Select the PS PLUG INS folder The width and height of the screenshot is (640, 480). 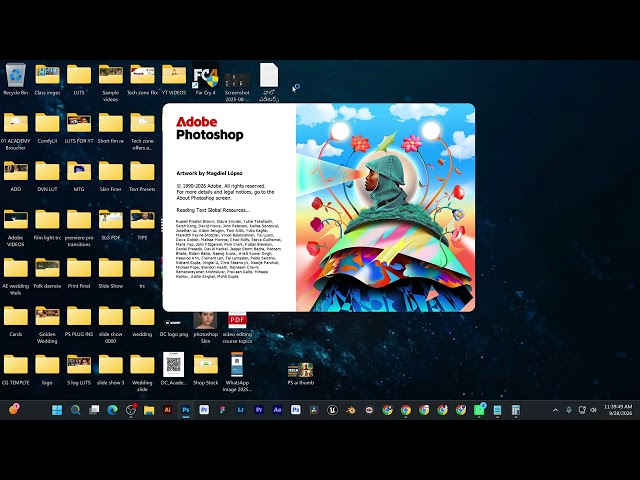(x=79, y=322)
